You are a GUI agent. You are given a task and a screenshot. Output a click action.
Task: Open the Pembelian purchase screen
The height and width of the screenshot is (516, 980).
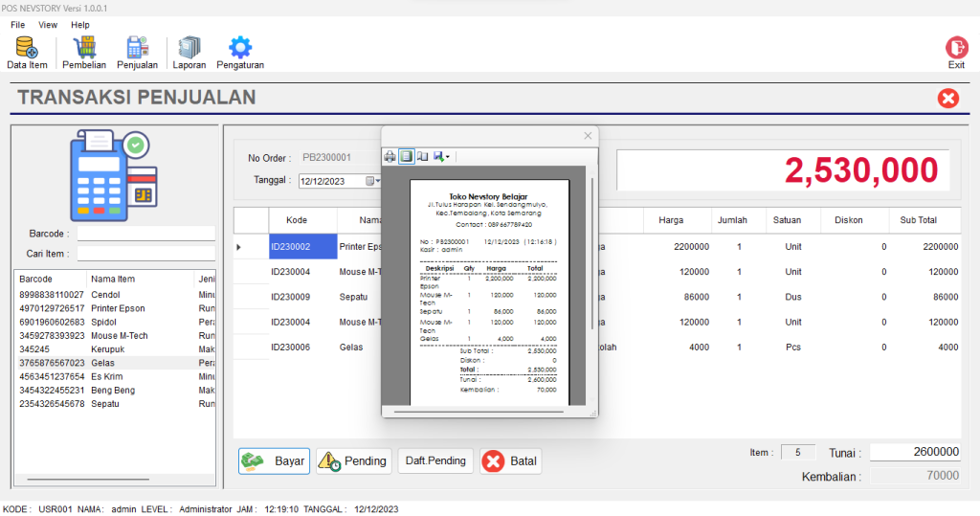(x=84, y=52)
